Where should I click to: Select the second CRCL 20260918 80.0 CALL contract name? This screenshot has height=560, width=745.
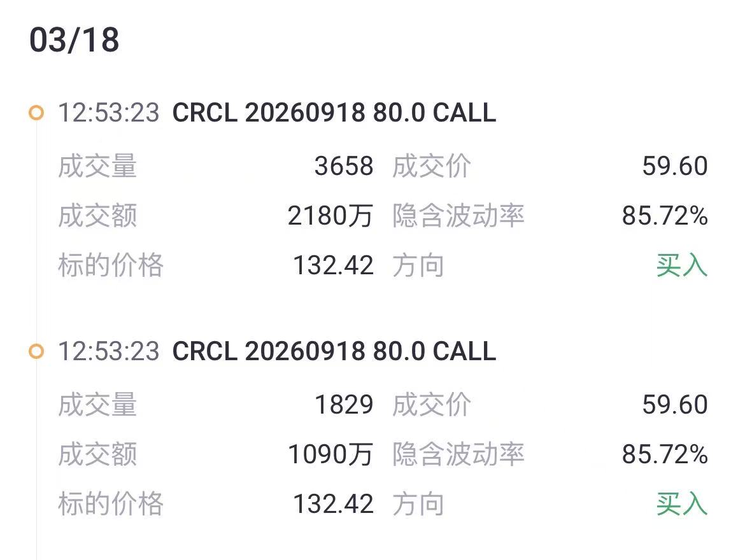tap(332, 351)
